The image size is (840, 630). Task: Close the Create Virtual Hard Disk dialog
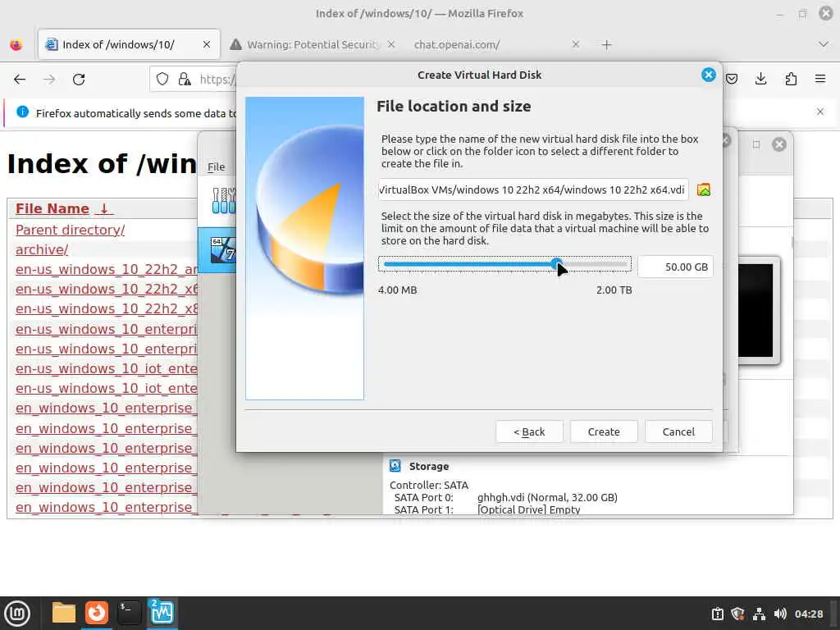tap(708, 75)
